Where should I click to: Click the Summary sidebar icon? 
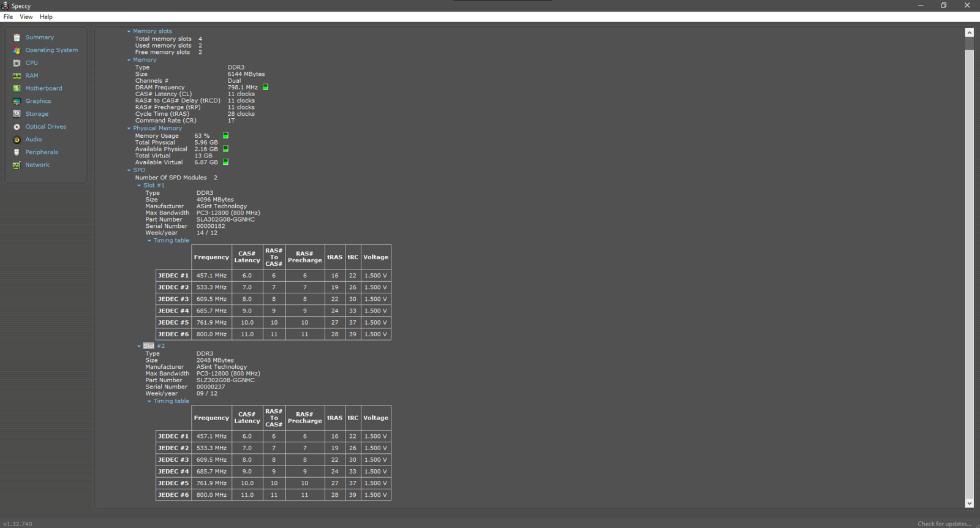[x=17, y=37]
